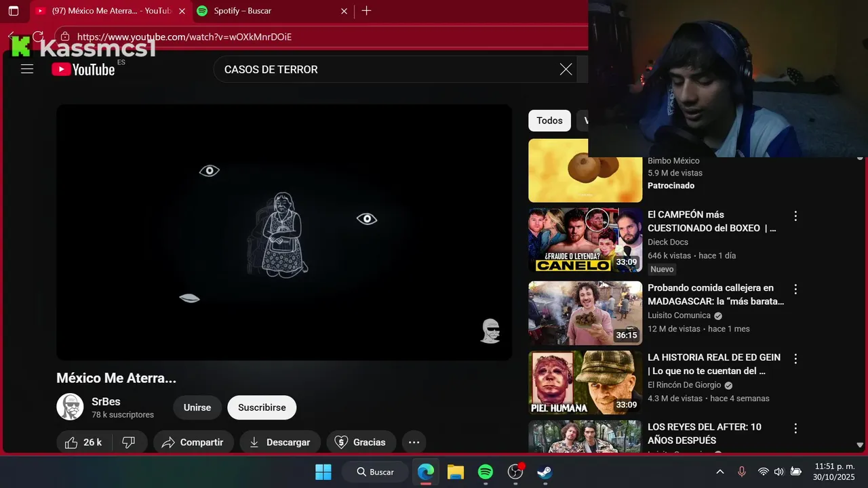868x488 pixels.
Task: Open the Madagascar street food thumbnail
Action: click(585, 313)
